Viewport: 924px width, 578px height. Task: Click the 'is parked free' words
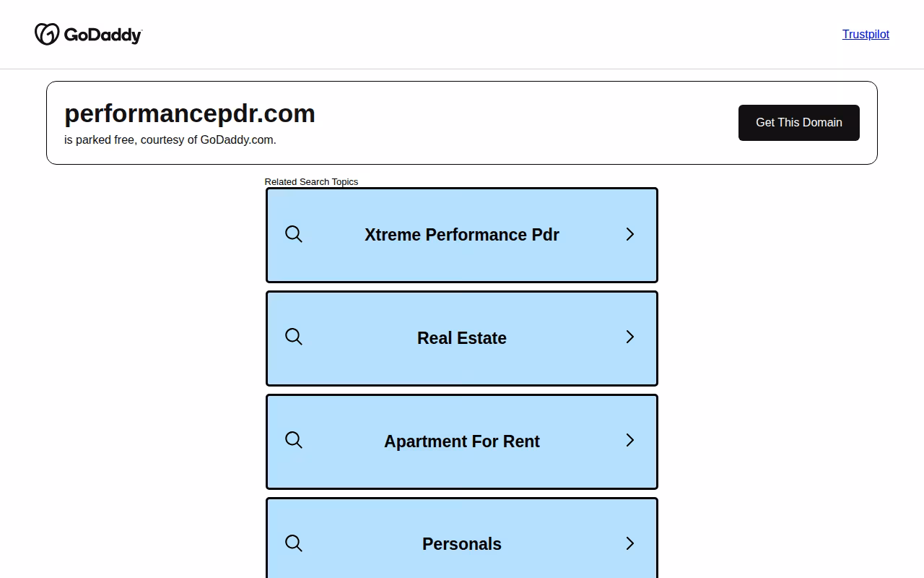[x=100, y=139]
